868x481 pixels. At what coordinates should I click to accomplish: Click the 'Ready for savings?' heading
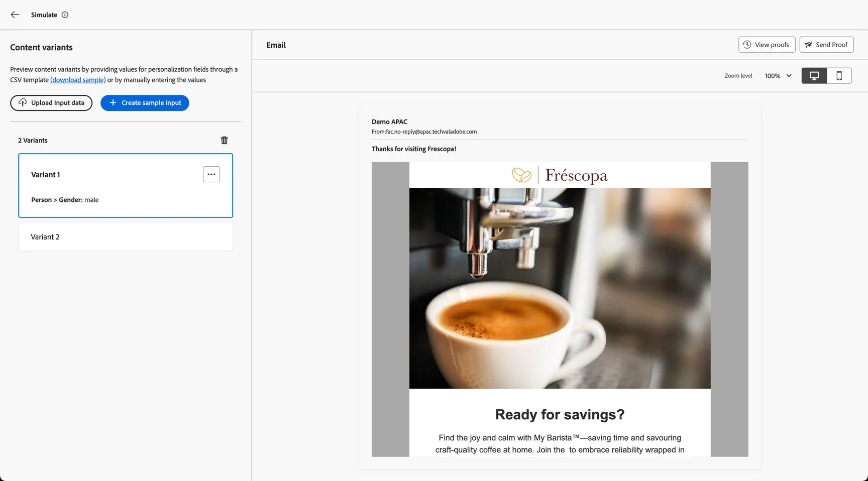click(x=560, y=415)
